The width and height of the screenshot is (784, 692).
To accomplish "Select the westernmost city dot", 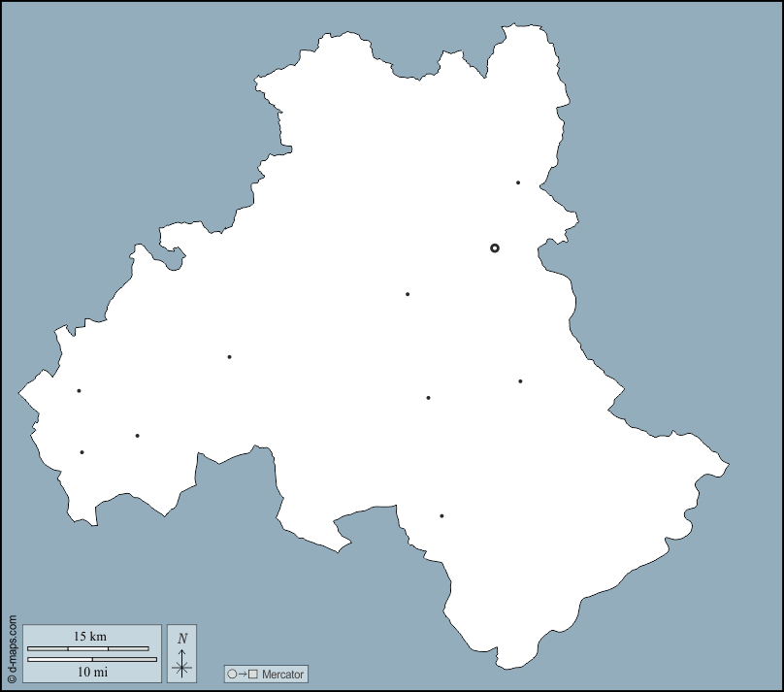I will tap(79, 391).
